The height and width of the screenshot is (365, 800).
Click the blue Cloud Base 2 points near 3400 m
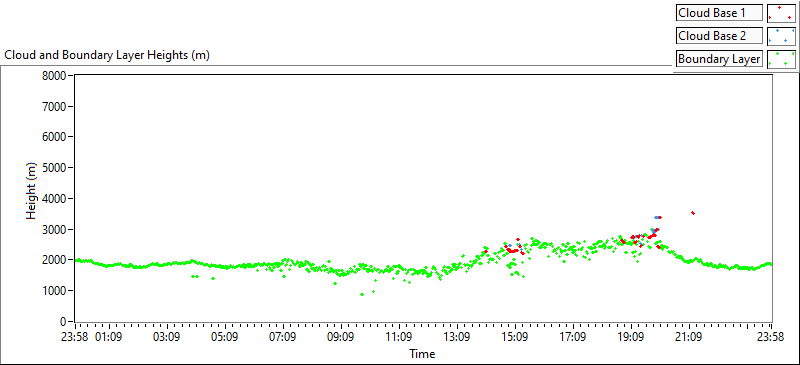coord(657,217)
